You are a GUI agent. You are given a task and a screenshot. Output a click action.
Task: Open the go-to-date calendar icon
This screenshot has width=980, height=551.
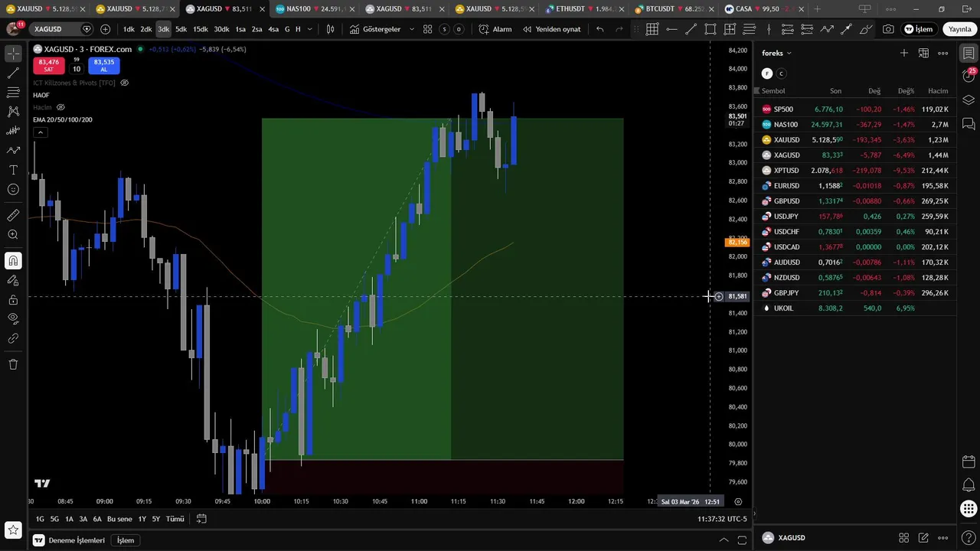tap(201, 519)
